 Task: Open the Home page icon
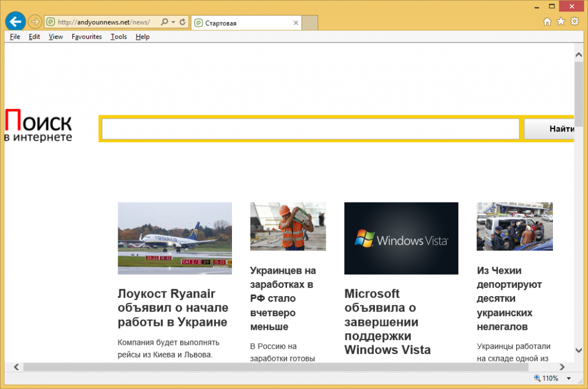[547, 22]
